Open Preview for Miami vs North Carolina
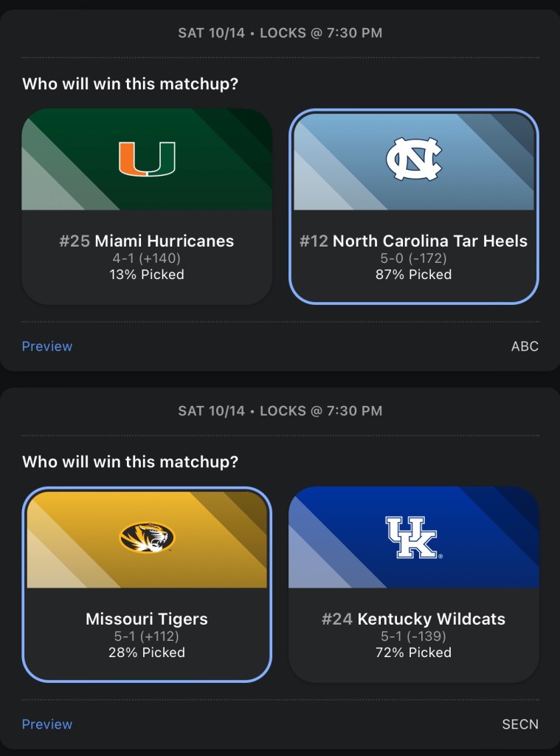 pos(47,346)
